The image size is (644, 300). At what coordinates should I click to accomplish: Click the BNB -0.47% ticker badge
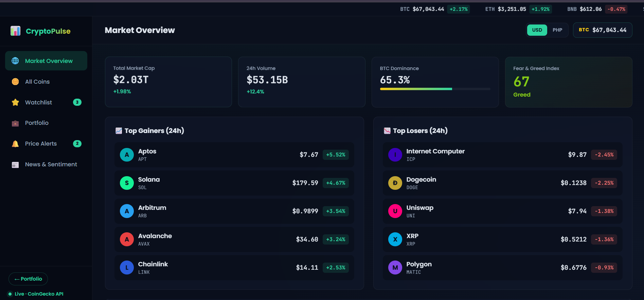pyautogui.click(x=616, y=9)
